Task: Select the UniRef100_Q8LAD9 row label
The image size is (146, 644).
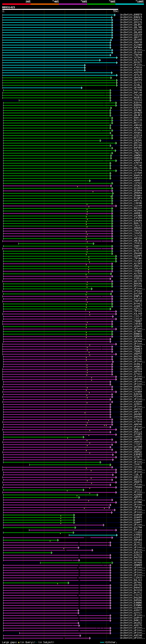Action: coord(131,32)
